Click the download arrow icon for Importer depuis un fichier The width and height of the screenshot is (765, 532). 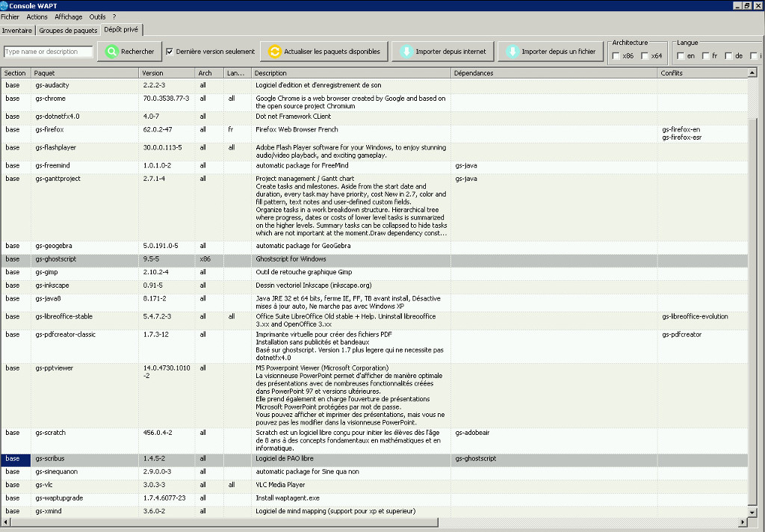[x=512, y=52]
